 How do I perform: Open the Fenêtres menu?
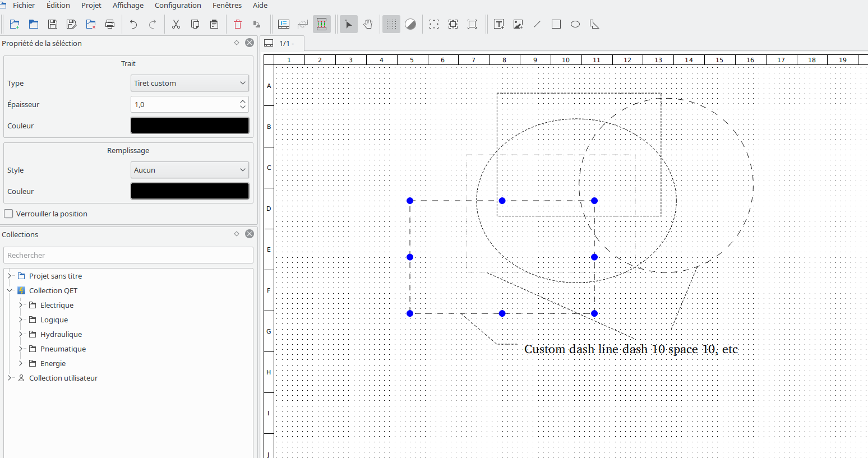pos(227,5)
